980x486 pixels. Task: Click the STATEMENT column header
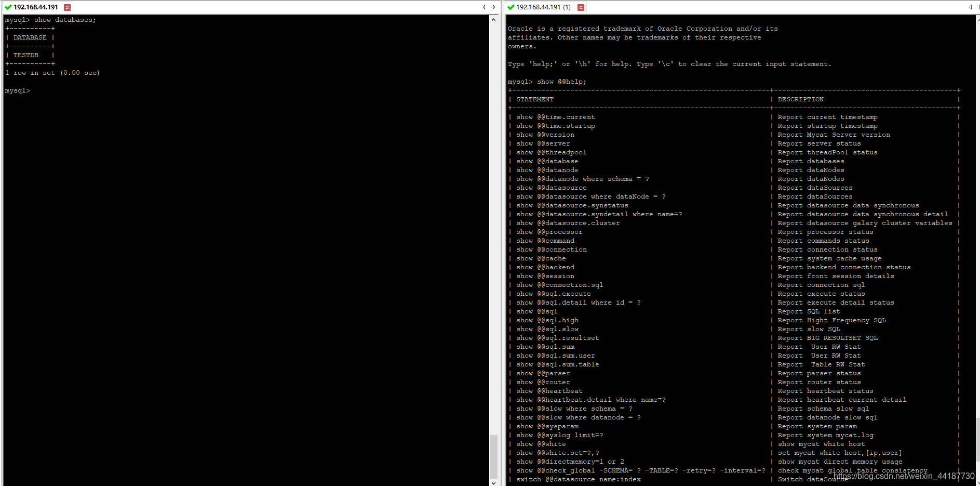(x=535, y=99)
